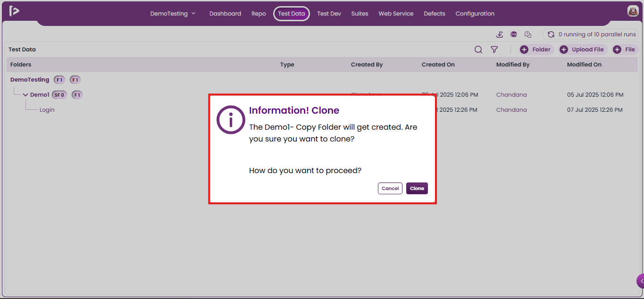
Task: Click the parallel runs refresh icon
Action: [x=551, y=34]
